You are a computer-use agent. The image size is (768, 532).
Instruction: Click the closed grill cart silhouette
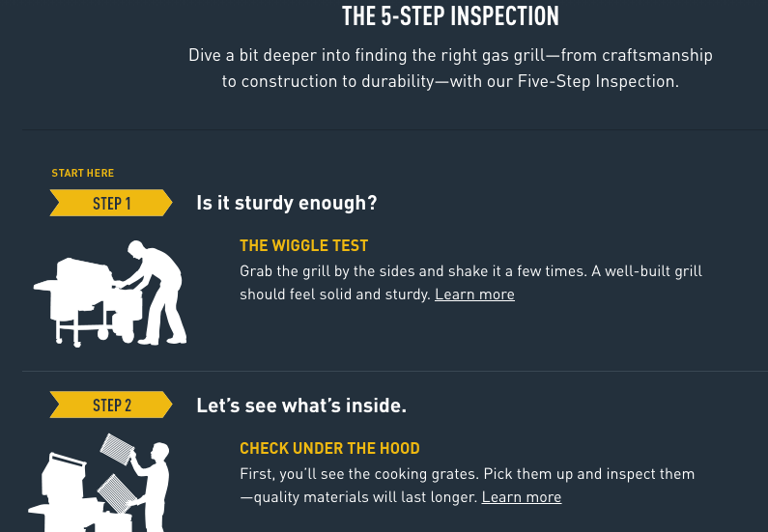pyautogui.click(x=81, y=302)
